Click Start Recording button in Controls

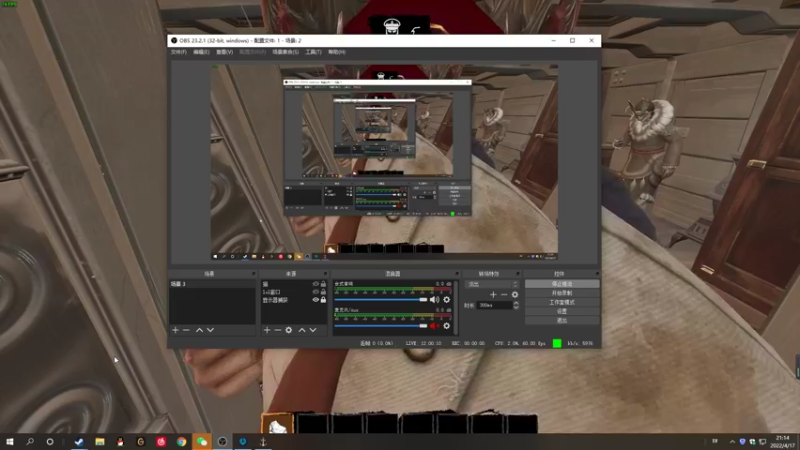coord(562,293)
